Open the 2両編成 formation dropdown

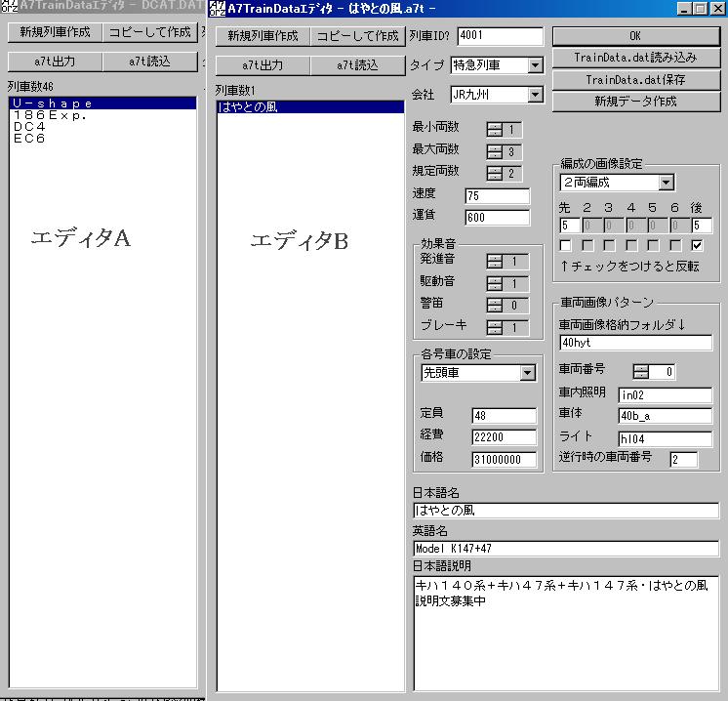666,183
